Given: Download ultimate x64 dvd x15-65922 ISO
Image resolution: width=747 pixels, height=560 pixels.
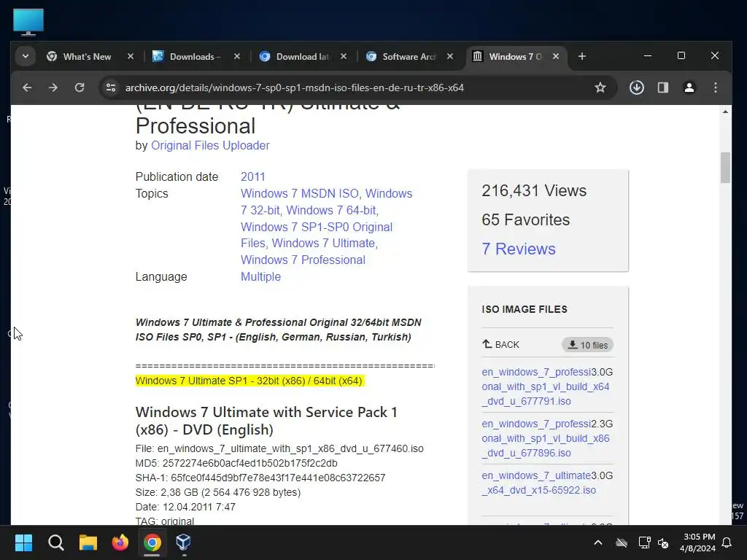Looking at the screenshot, I should tap(539, 483).
